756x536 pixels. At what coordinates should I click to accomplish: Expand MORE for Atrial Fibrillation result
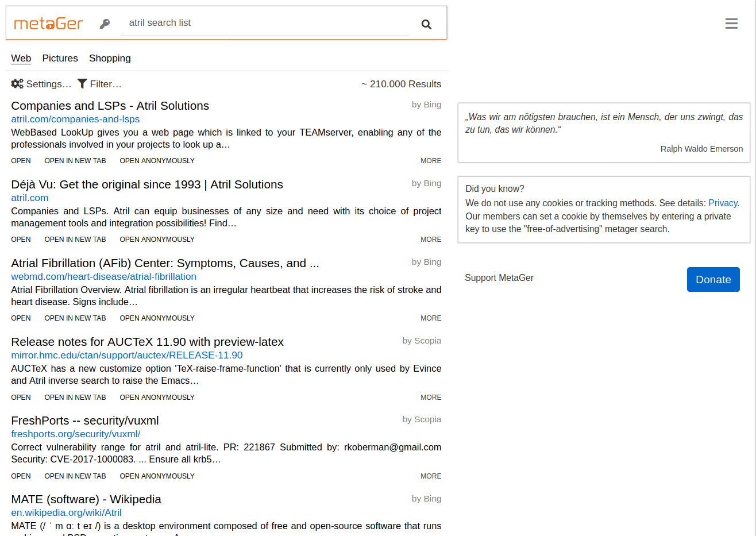tap(431, 318)
